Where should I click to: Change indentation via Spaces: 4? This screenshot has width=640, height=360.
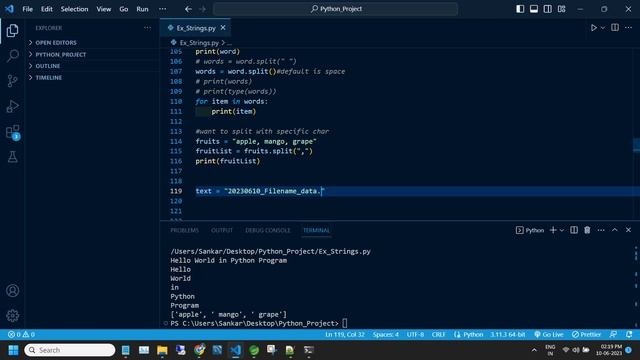385,334
